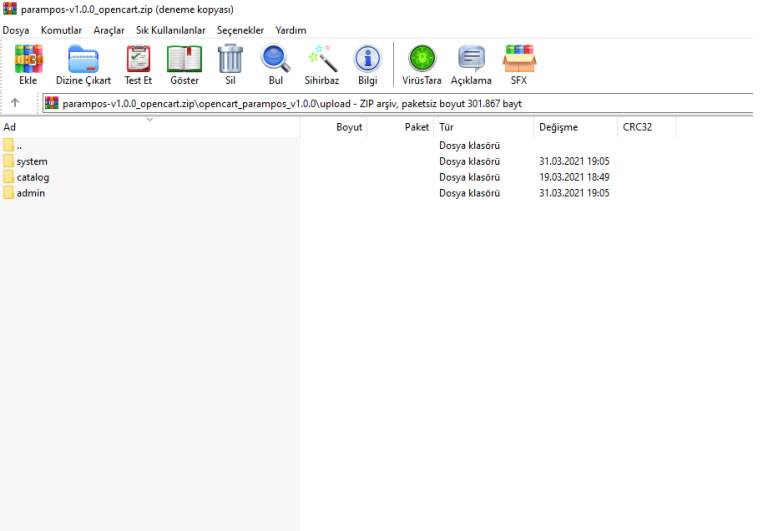Click the archive icon in address bar

coord(52,103)
